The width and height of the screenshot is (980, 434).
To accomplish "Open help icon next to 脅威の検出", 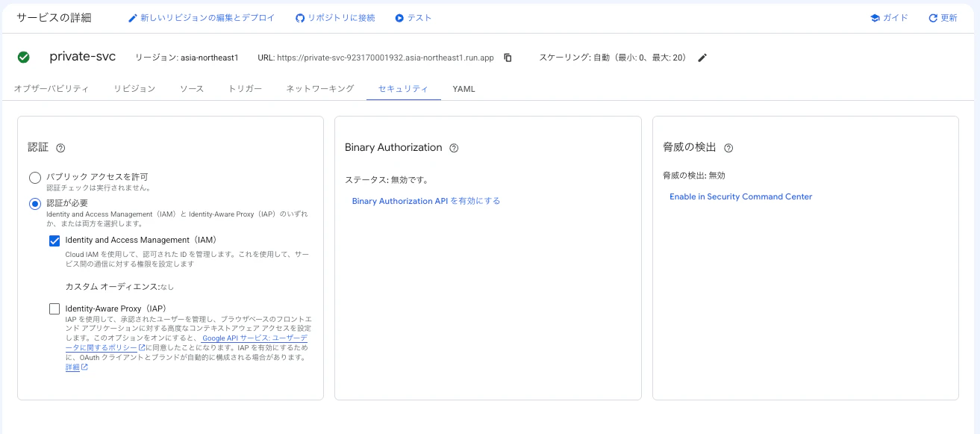I will [728, 148].
